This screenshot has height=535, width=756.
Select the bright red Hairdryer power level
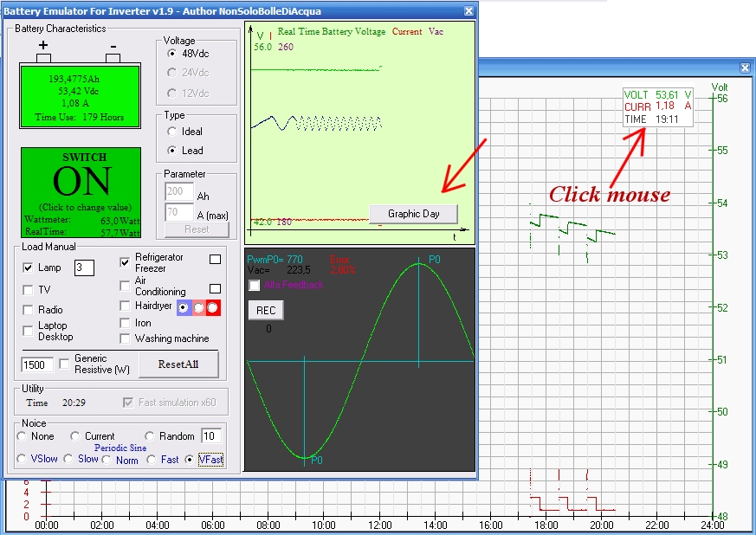coord(212,307)
